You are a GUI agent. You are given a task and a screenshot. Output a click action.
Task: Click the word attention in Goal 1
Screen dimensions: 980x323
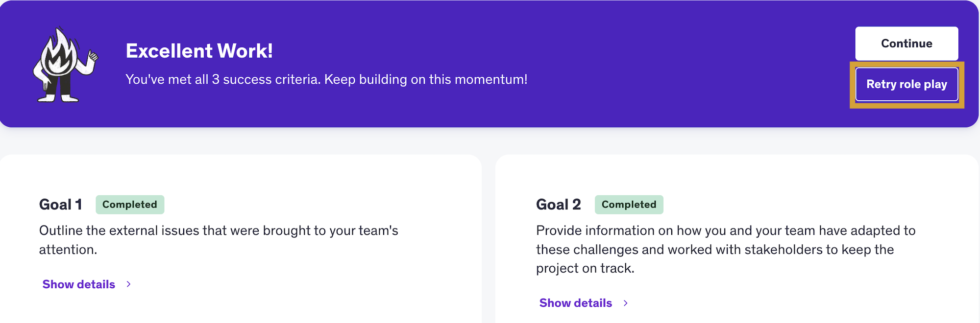[x=67, y=250]
